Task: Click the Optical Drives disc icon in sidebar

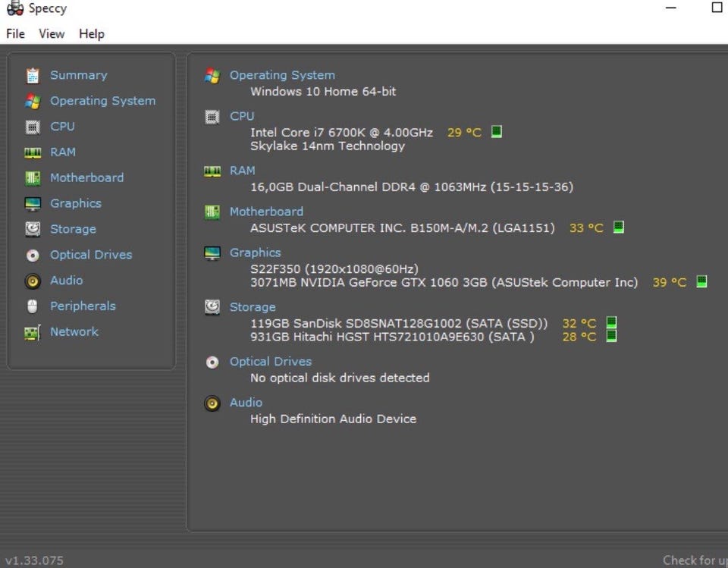Action: pyautogui.click(x=33, y=255)
